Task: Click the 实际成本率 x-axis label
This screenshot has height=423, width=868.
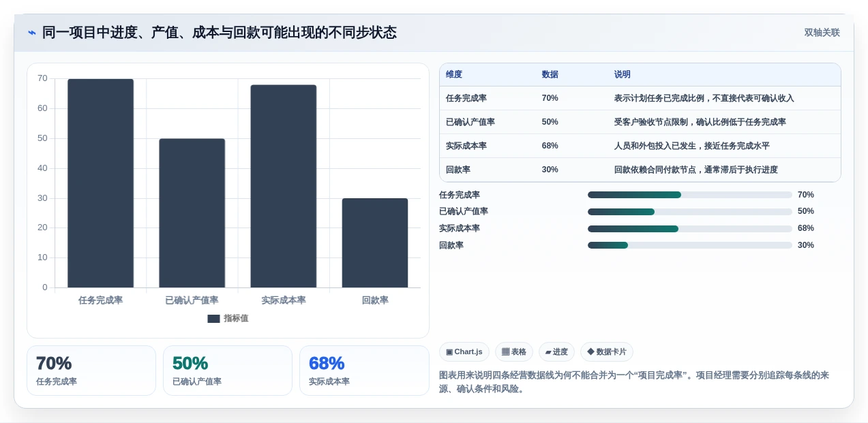Action: tap(284, 300)
